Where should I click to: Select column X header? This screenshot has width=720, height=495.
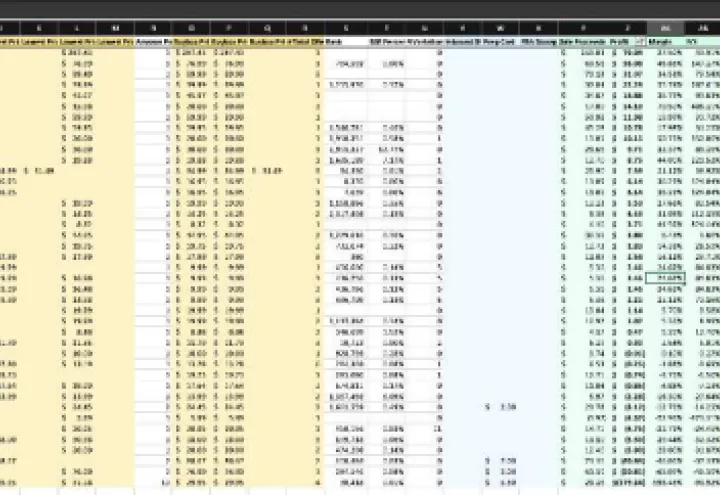539,28
